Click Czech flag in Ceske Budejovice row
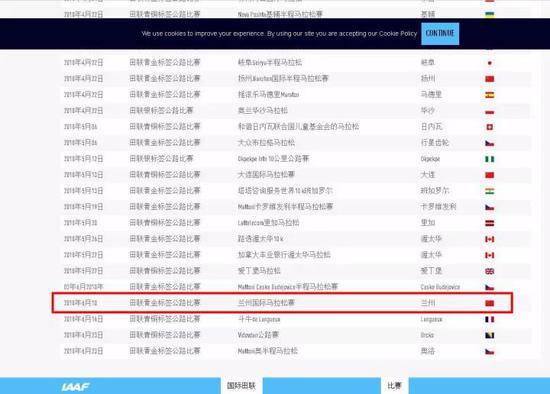Viewport: 550px width, 394px height. coord(489,287)
